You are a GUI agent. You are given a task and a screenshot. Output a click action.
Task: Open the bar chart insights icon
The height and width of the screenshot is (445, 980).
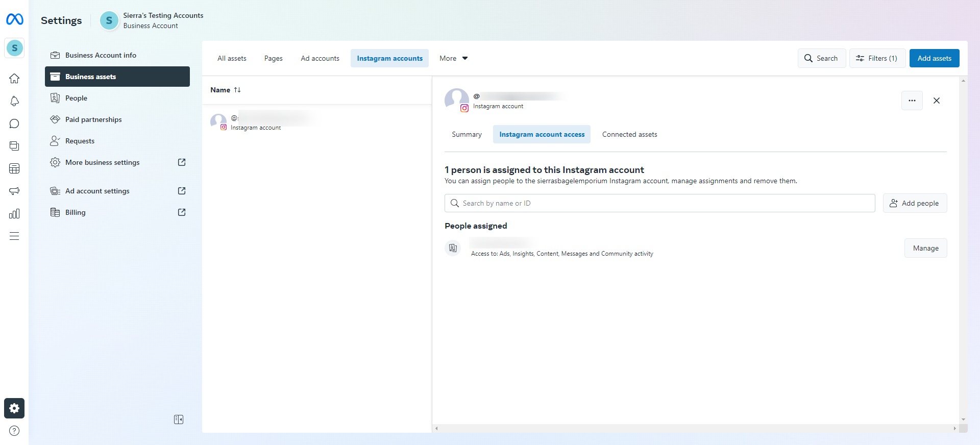14,213
